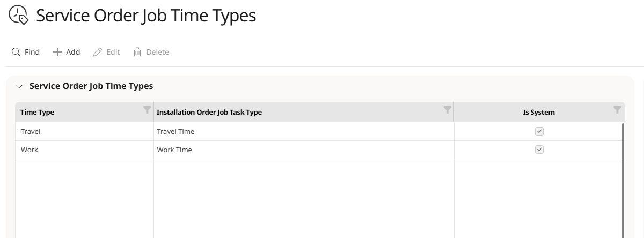Click the Edit pencil icon
Image resolution: width=644 pixels, height=238 pixels.
point(98,52)
